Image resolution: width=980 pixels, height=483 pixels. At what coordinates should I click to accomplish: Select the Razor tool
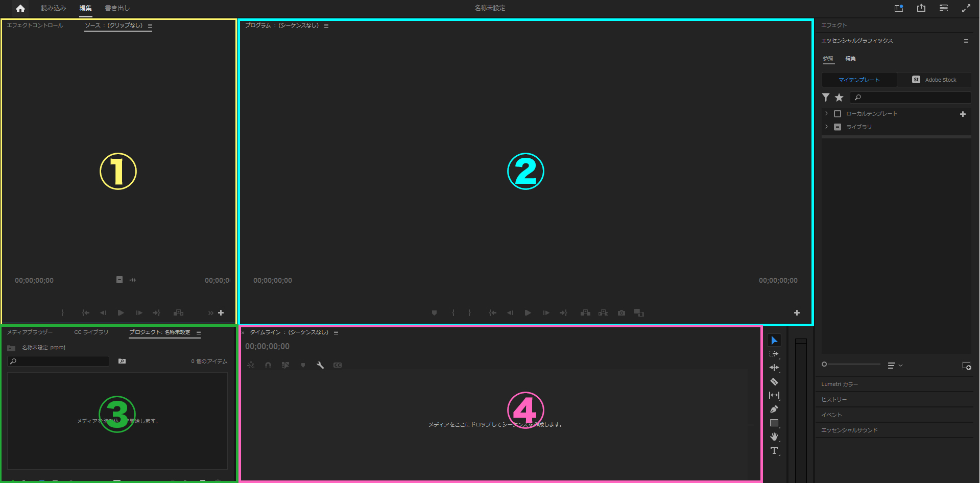[x=774, y=381]
